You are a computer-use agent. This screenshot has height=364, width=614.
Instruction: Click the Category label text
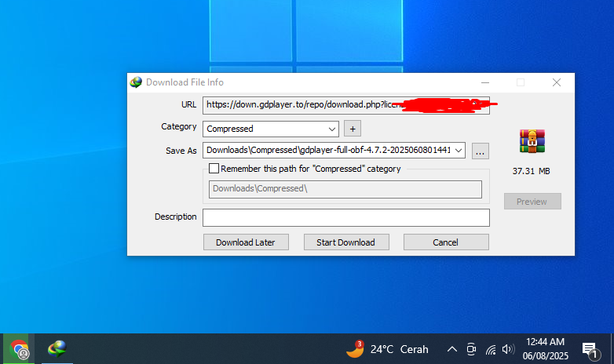178,127
